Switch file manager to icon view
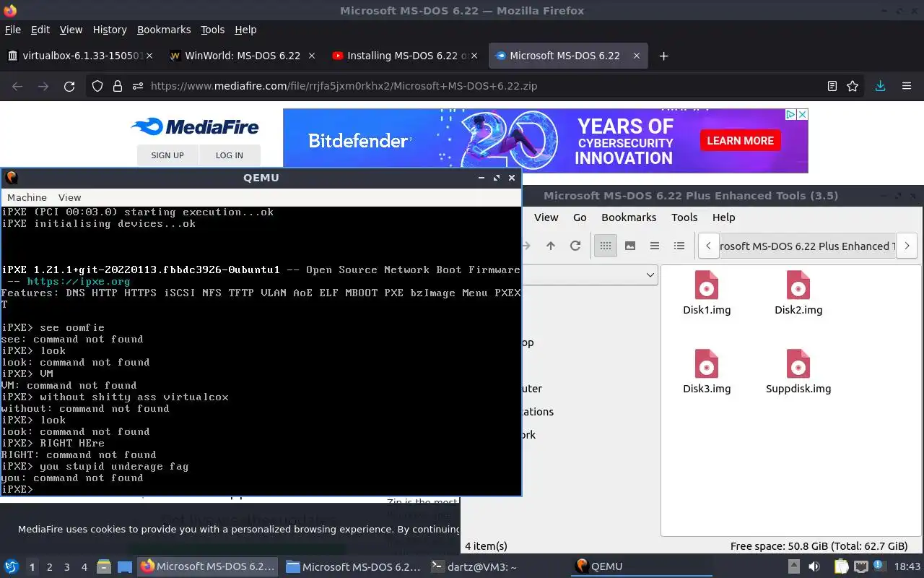Viewport: 924px width, 578px height. click(606, 246)
